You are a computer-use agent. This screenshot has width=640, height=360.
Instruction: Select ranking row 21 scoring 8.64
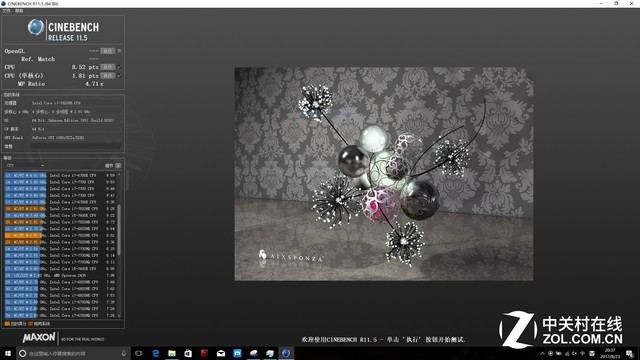point(60,229)
